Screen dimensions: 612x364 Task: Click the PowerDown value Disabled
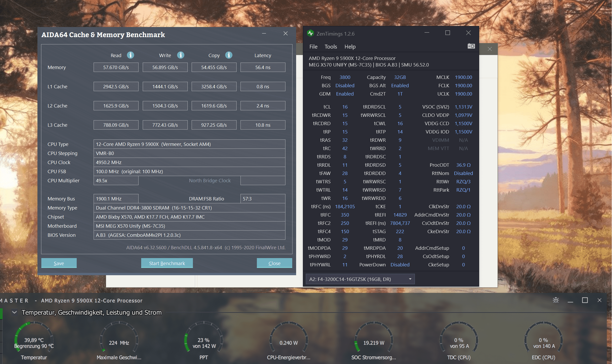400,265
